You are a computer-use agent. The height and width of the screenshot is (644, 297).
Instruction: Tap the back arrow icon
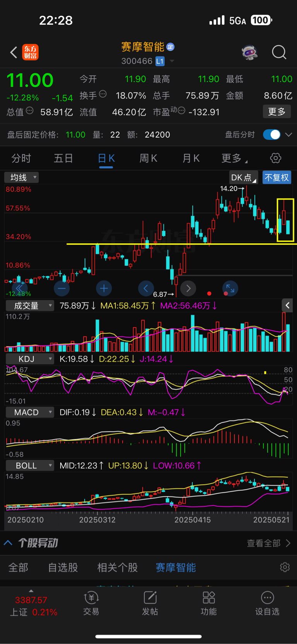(14, 52)
